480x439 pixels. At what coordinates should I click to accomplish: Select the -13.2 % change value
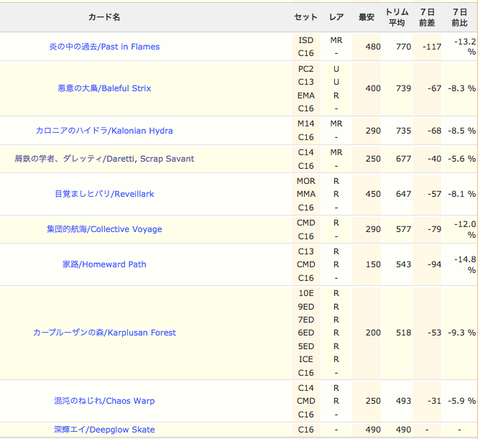[x=465, y=47]
